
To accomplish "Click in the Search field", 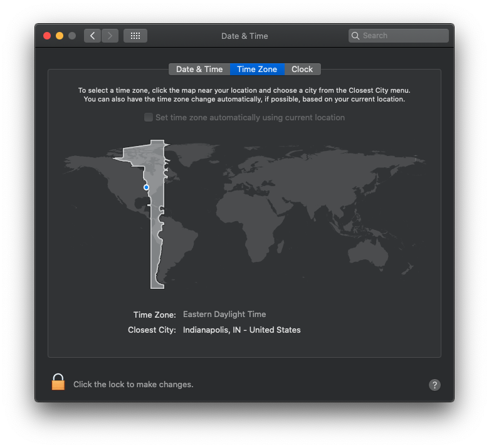I will [x=399, y=36].
